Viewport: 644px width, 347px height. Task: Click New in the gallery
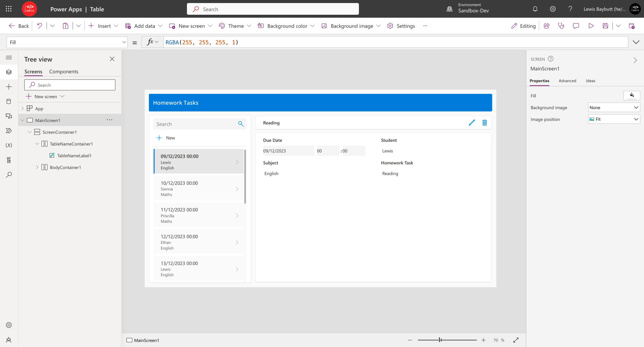pos(166,138)
